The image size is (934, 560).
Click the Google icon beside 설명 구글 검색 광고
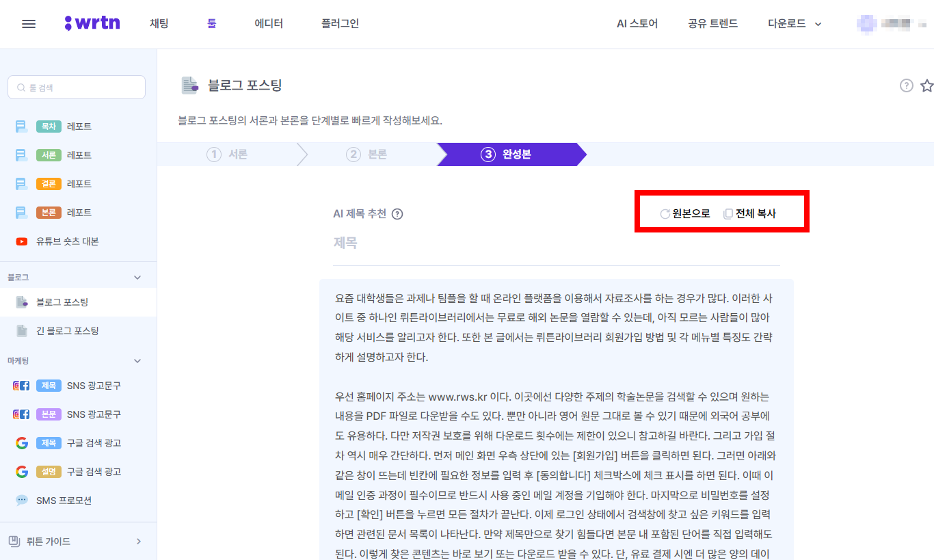tap(21, 471)
